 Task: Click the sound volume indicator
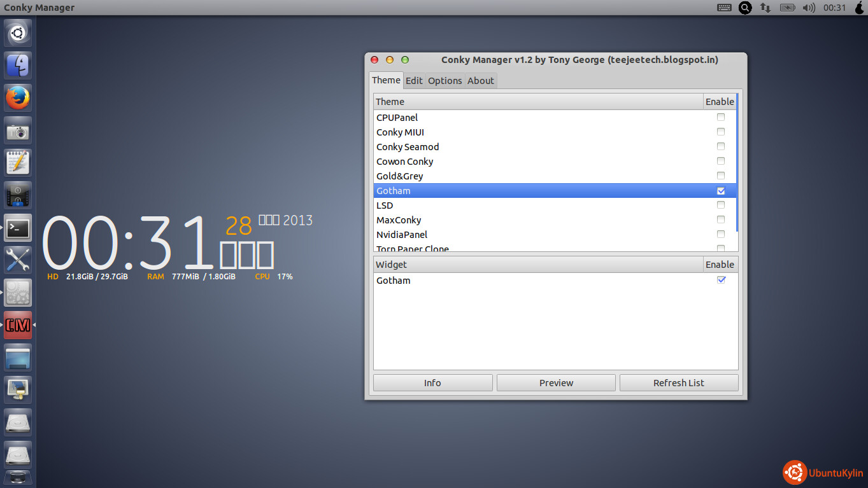pos(809,8)
